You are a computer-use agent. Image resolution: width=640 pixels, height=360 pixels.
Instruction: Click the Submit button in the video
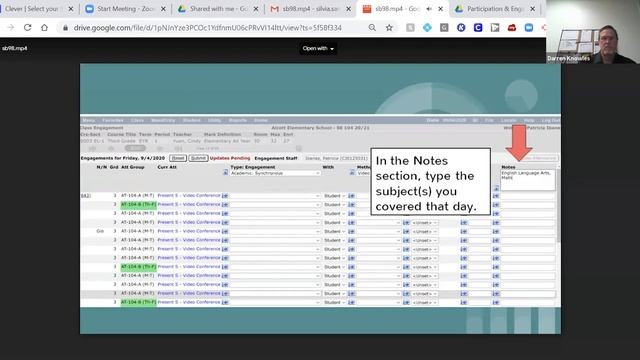tap(198, 158)
